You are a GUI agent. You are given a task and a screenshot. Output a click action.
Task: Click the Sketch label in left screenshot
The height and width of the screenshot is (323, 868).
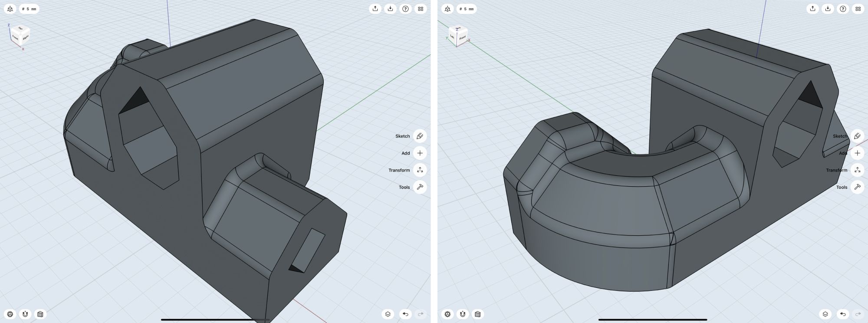click(402, 136)
